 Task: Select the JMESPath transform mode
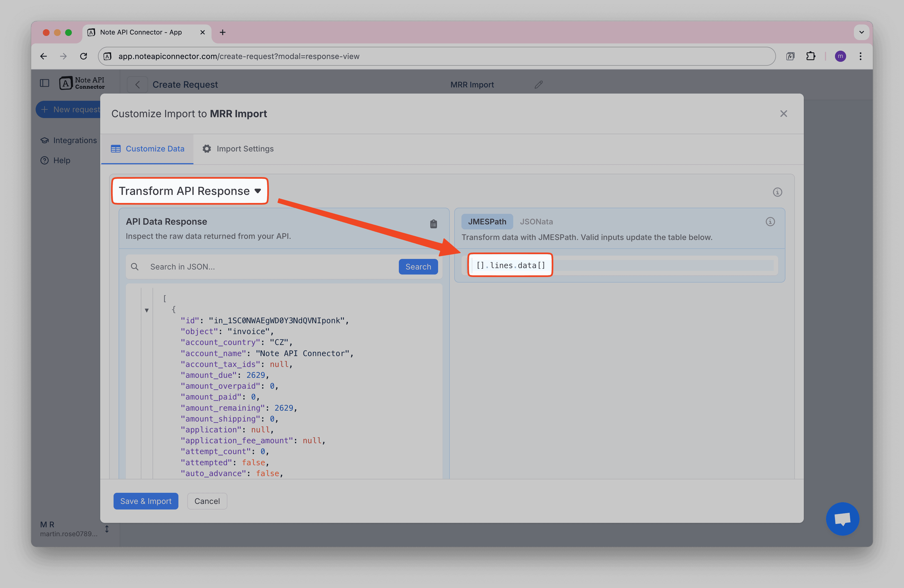(x=487, y=221)
